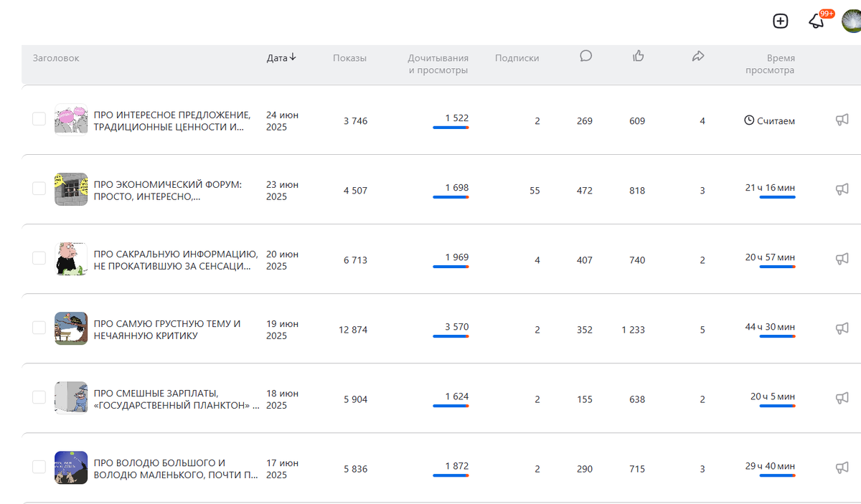Click date 19 июн 2025
Screen dimensions: 861x504
[x=283, y=330]
